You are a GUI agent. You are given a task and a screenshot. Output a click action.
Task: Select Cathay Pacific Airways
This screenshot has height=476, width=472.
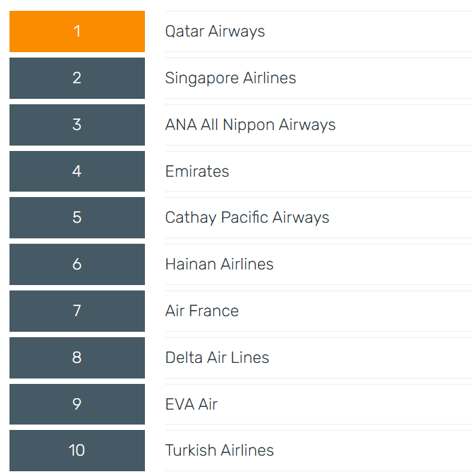click(x=247, y=217)
